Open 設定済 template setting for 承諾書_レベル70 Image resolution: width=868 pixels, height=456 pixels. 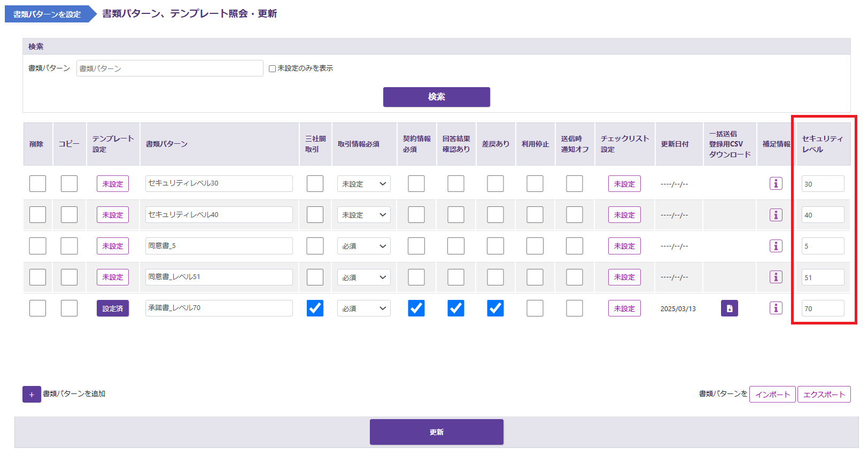tap(112, 308)
